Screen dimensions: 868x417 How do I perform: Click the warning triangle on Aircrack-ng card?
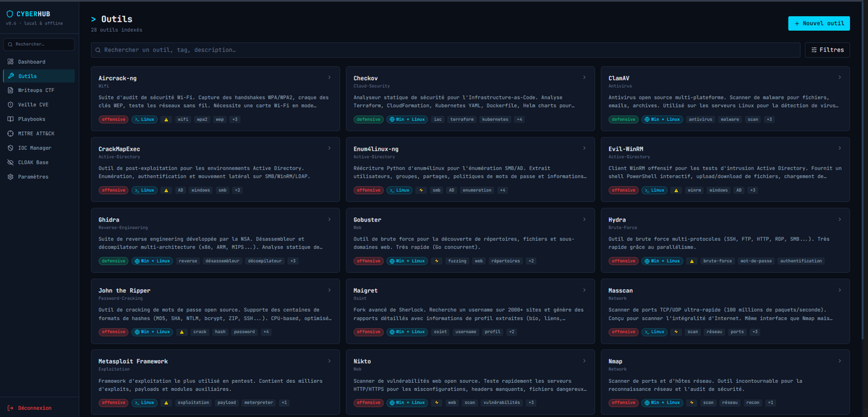tap(166, 119)
